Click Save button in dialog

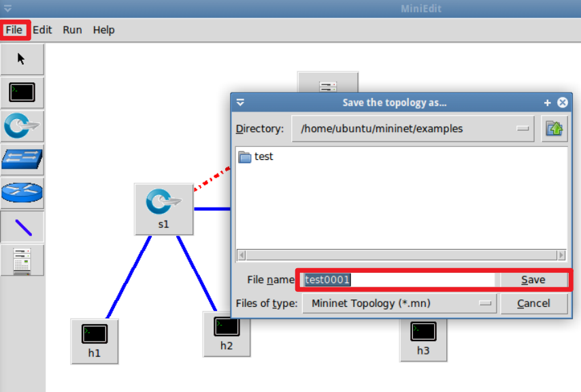click(533, 280)
